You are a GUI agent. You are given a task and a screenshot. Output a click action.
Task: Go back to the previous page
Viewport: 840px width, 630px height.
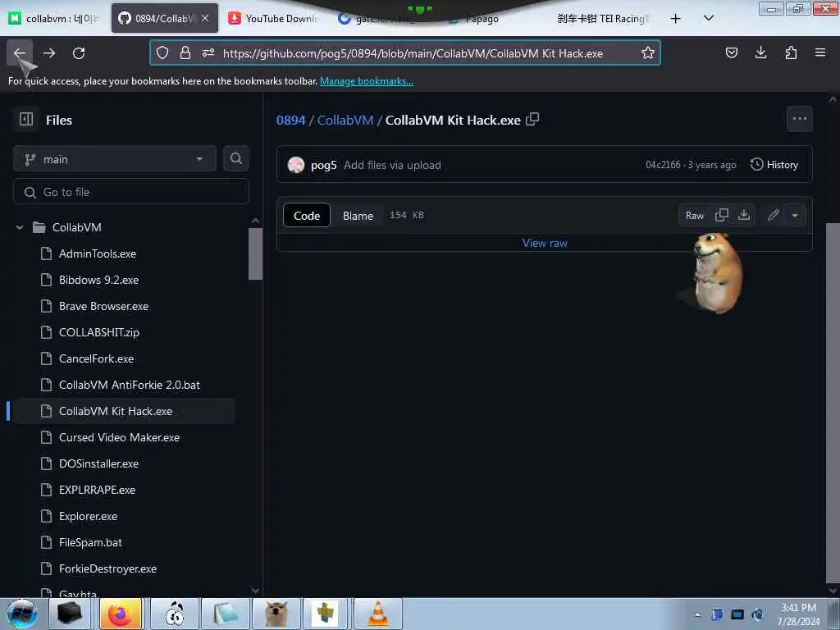[x=20, y=53]
